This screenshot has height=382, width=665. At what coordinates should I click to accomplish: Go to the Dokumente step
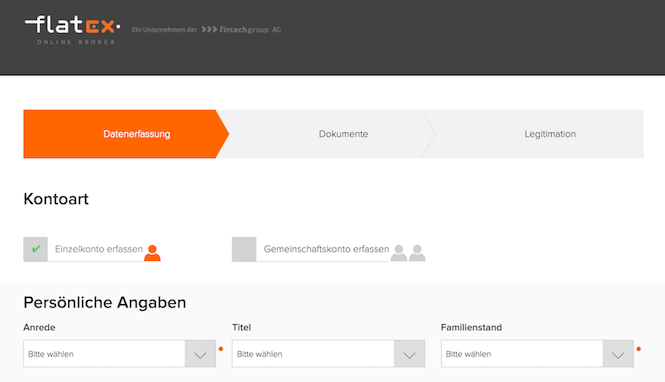coord(344,134)
